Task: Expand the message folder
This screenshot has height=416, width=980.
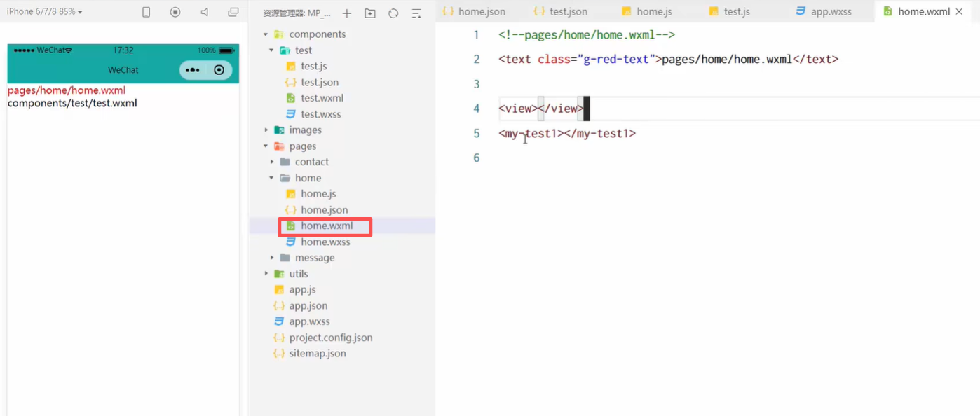Action: pos(272,258)
